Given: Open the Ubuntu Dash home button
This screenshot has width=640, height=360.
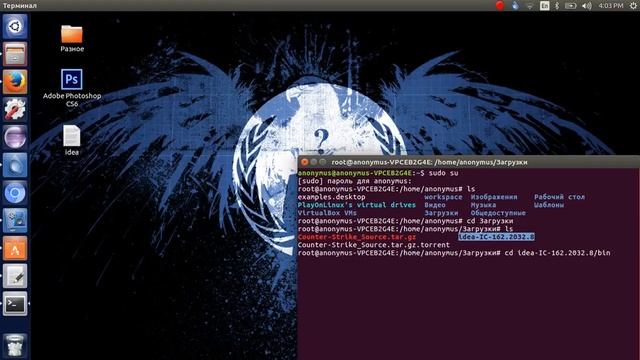Looking at the screenshot, I should tap(15, 27).
